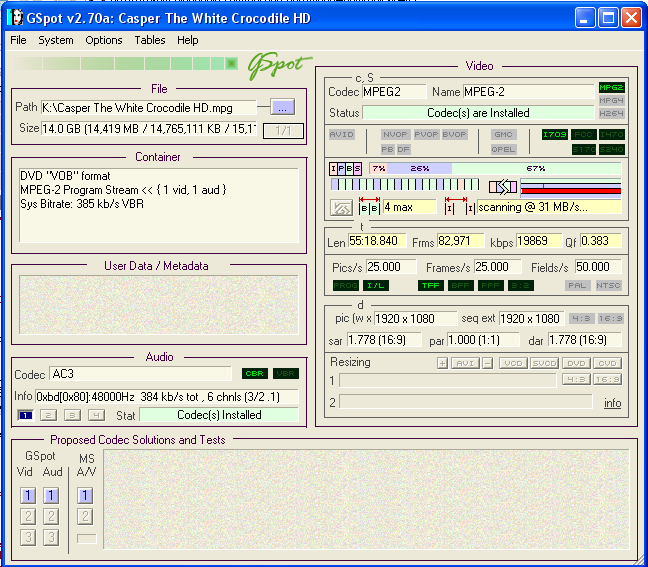Screen dimensions: 648x567
Task: Click the QPEL indicator
Action: (503, 149)
